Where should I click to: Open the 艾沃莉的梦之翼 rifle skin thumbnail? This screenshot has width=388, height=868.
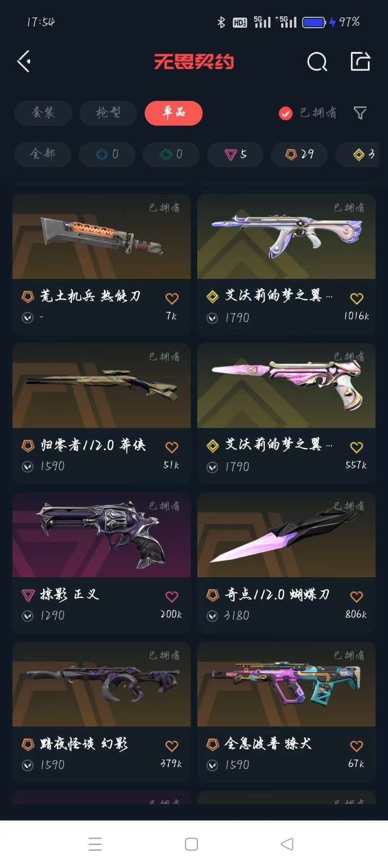point(286,237)
